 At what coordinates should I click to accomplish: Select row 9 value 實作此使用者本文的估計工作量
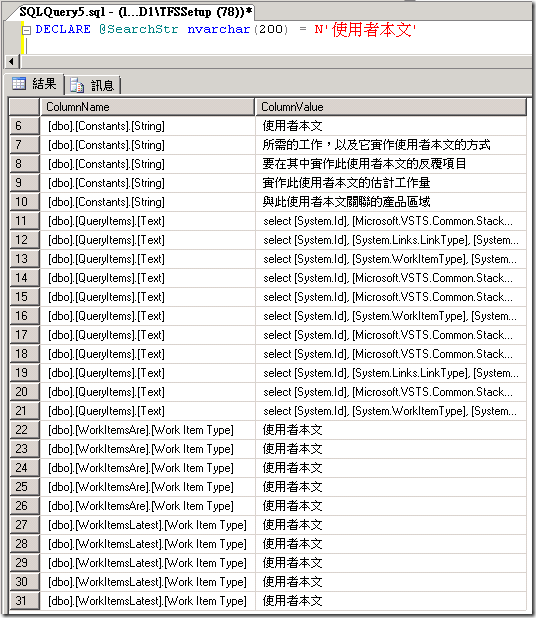coord(391,182)
